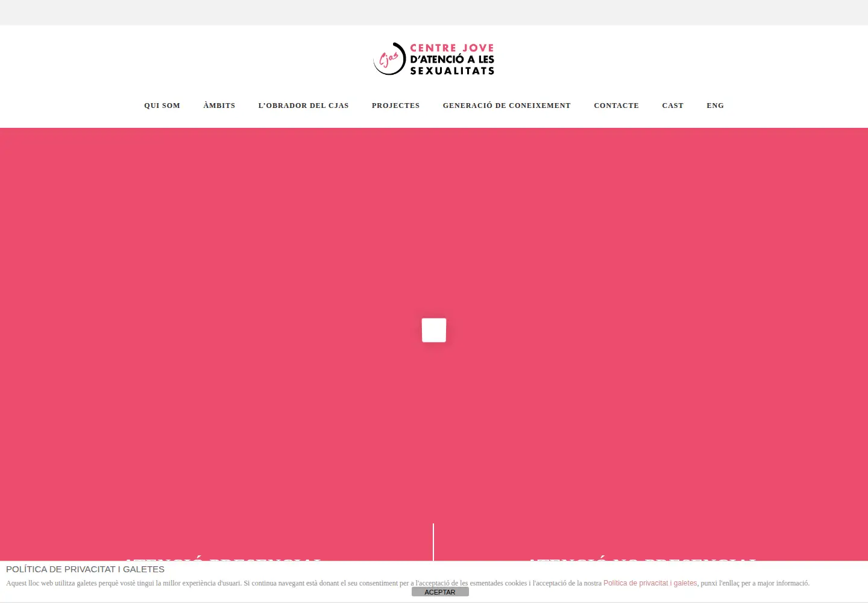Click the CJAS Centre Jove logo
868x603 pixels.
[434, 58]
